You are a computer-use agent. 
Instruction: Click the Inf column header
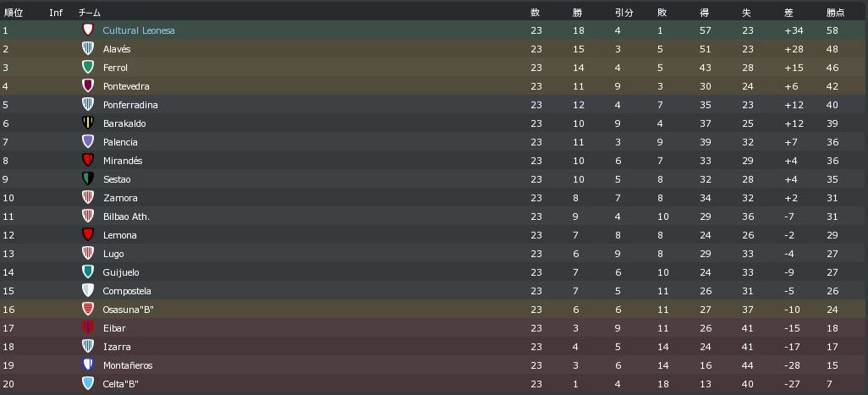point(56,13)
